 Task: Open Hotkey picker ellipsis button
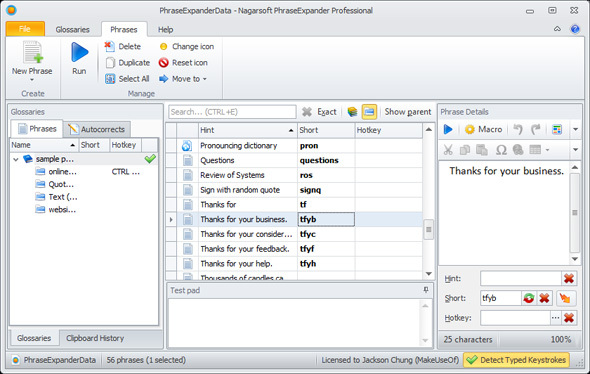[x=555, y=318]
